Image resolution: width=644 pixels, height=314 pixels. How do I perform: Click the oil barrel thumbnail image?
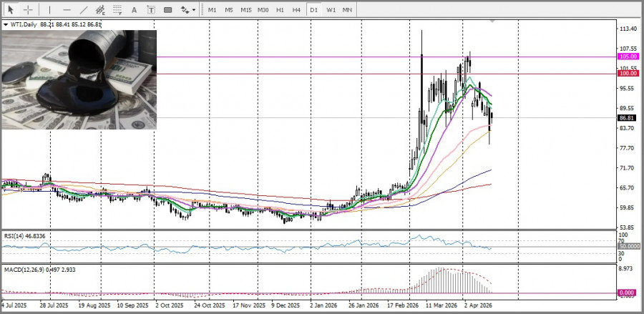click(79, 79)
